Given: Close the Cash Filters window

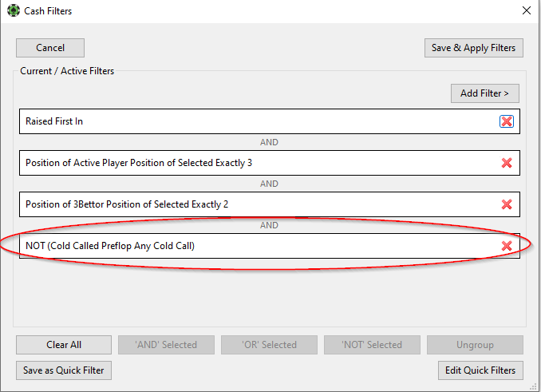Looking at the screenshot, I should point(527,10).
